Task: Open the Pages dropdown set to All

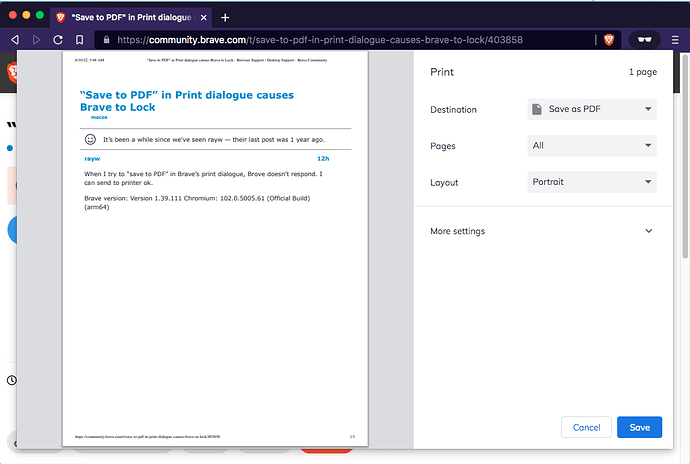Action: coord(592,146)
